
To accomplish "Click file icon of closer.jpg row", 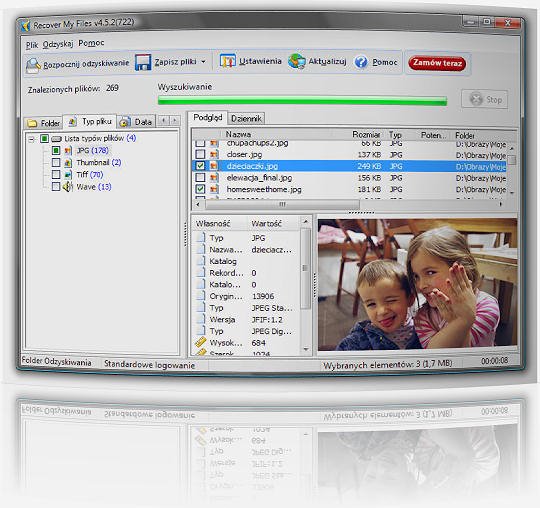I will (214, 154).
